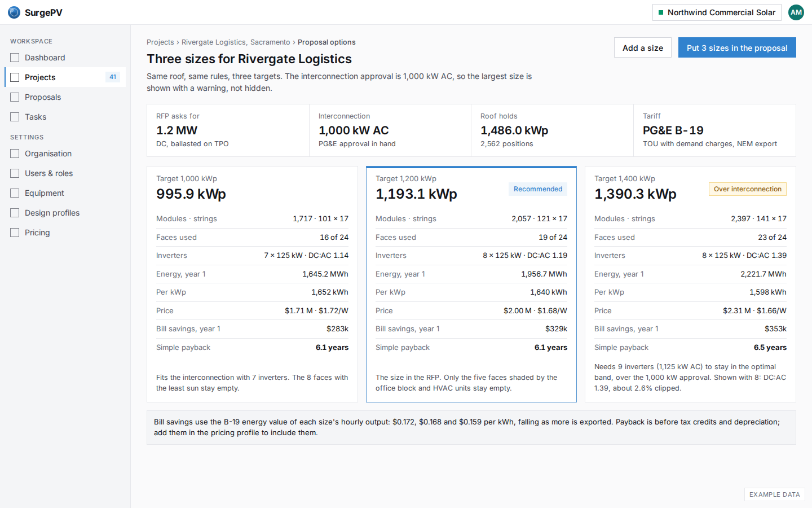The width and height of the screenshot is (812, 508).
Task: Click the 1,486.0 kWp roof capacity value
Action: 514,130
